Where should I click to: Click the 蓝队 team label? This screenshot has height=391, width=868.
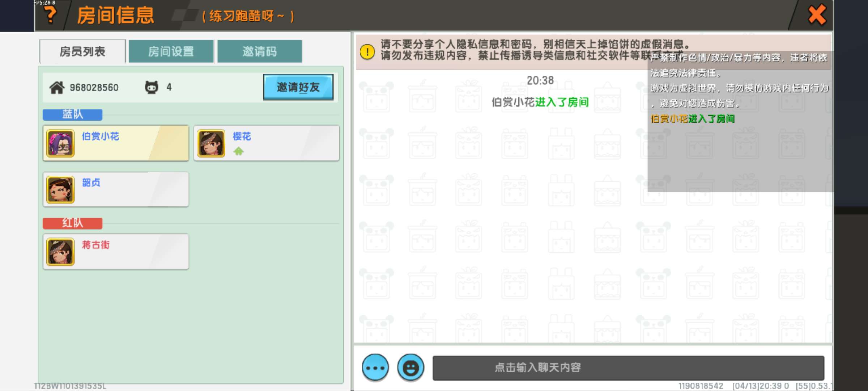72,115
